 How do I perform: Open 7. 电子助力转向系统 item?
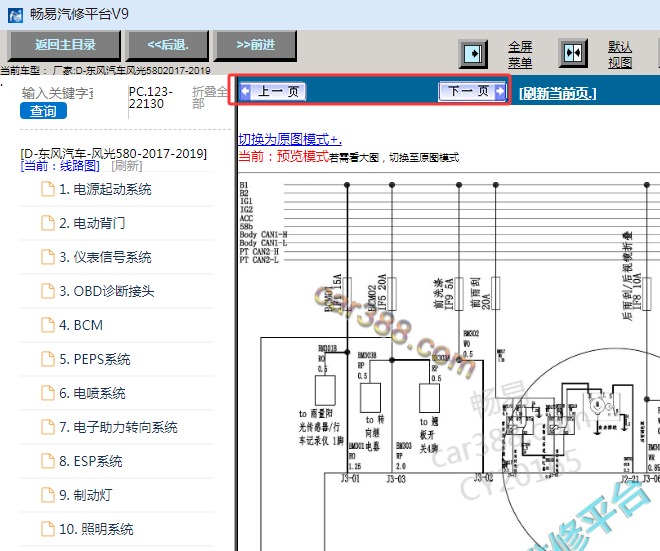[x=117, y=427]
